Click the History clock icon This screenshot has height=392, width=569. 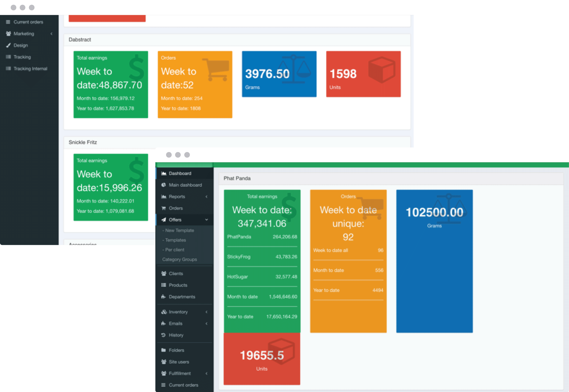163,335
